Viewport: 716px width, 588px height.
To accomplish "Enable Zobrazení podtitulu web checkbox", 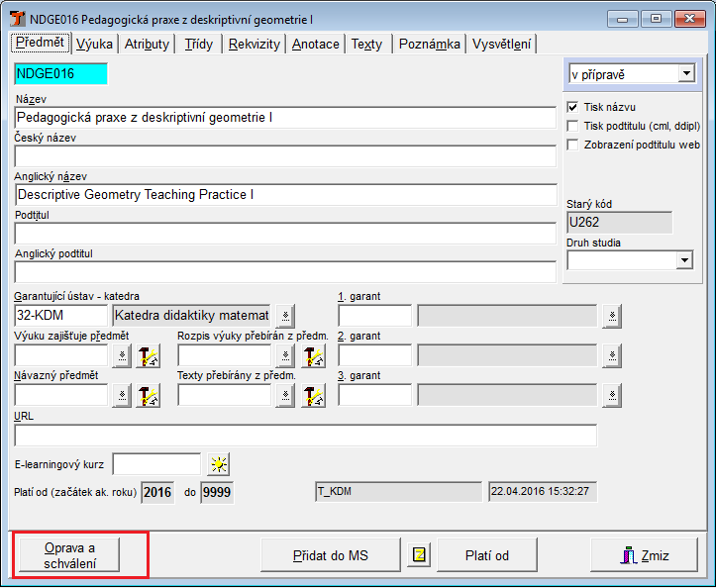I will pyautogui.click(x=572, y=145).
